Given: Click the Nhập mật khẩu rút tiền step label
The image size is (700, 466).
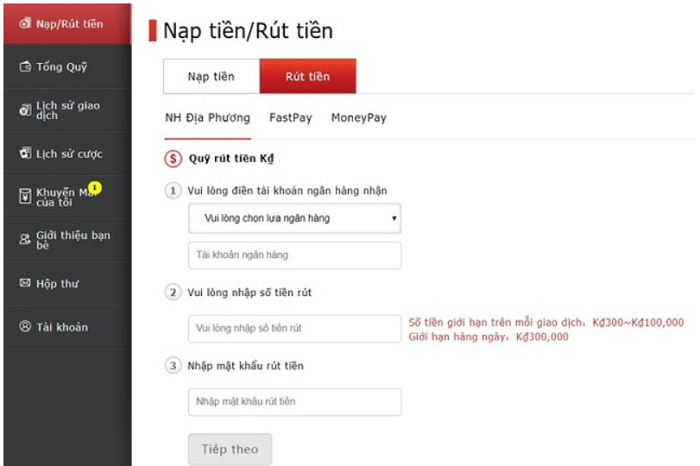Looking at the screenshot, I should click(x=246, y=366).
